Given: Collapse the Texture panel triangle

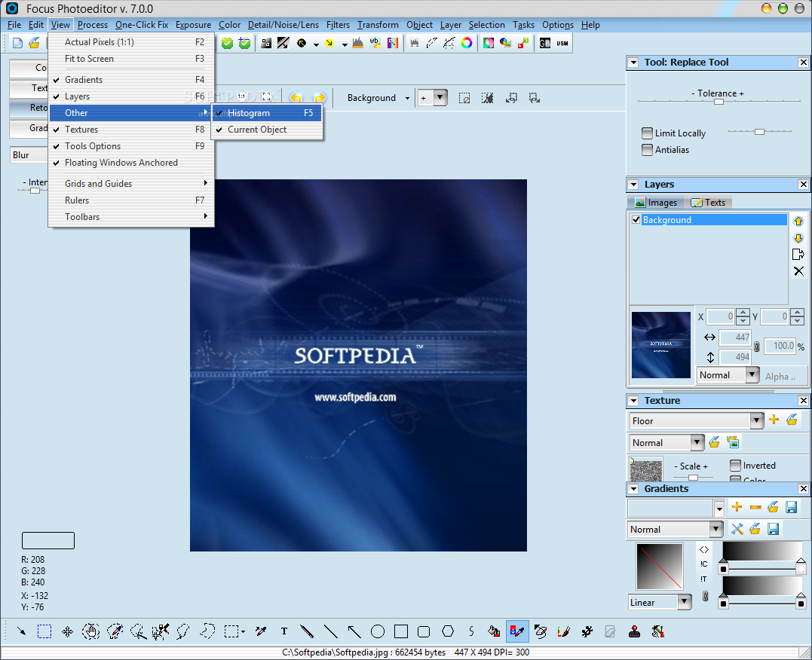Looking at the screenshot, I should click(633, 401).
